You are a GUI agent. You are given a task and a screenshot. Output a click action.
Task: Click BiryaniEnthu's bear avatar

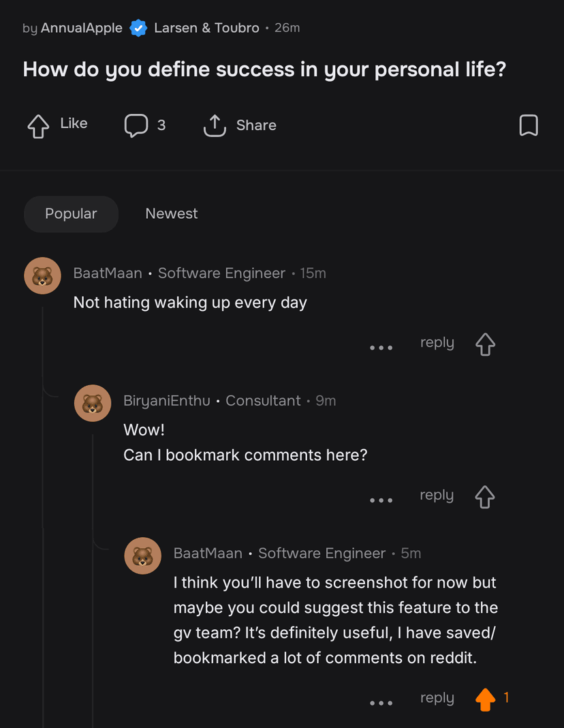93,403
